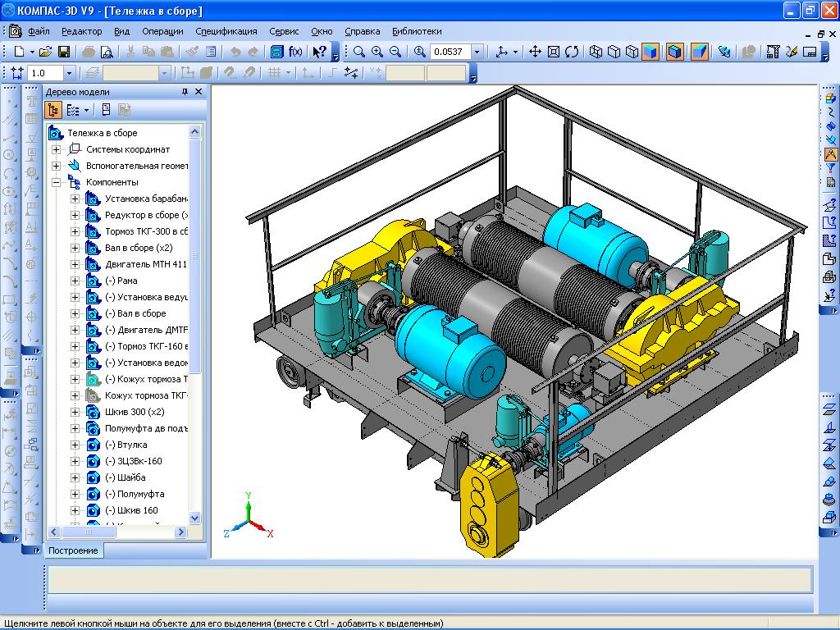Click the Save document icon

63,52
